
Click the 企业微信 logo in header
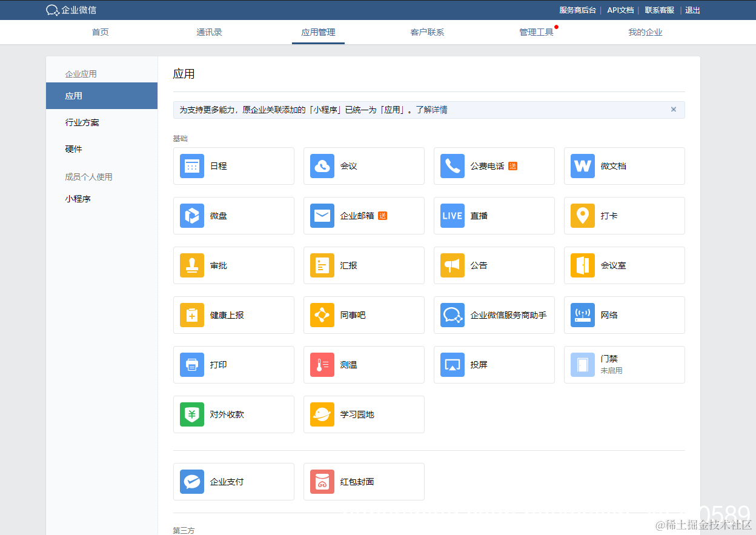pyautogui.click(x=71, y=10)
